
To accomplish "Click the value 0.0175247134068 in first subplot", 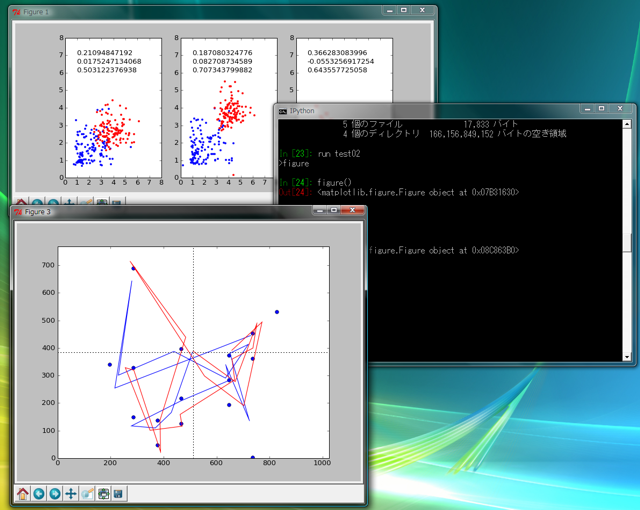I will [109, 61].
